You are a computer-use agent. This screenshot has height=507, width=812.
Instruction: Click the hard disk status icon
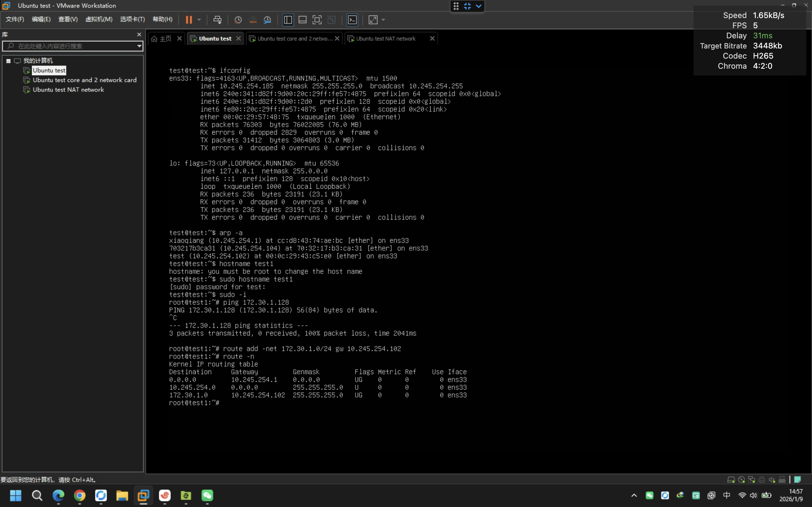[731, 479]
